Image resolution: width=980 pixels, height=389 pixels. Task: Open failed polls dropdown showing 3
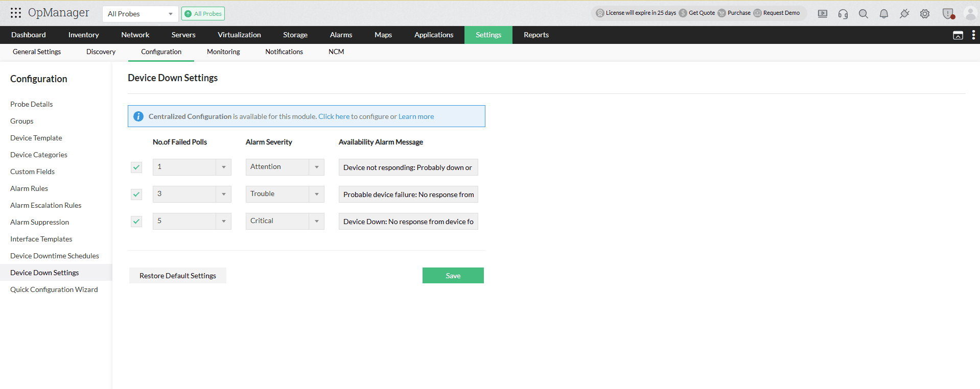[192, 194]
